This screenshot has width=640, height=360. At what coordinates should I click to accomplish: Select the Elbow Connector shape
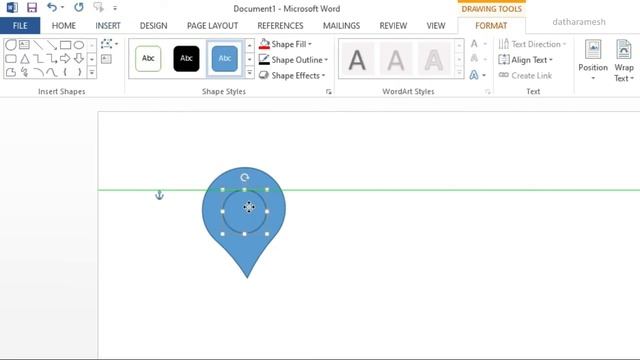[38, 58]
